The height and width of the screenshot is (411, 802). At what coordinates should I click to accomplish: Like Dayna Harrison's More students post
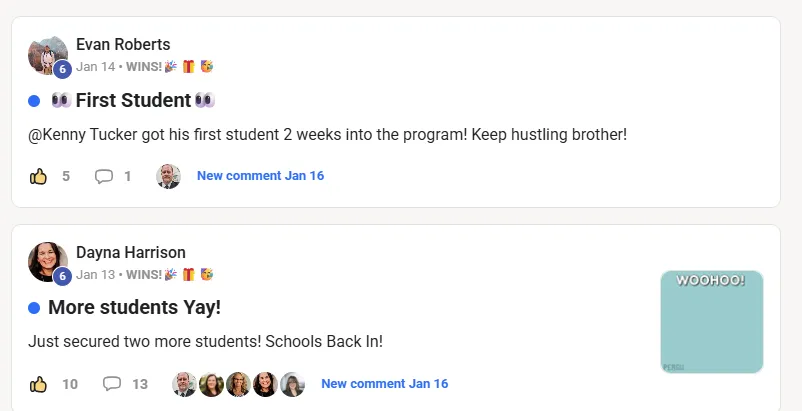click(x=39, y=384)
